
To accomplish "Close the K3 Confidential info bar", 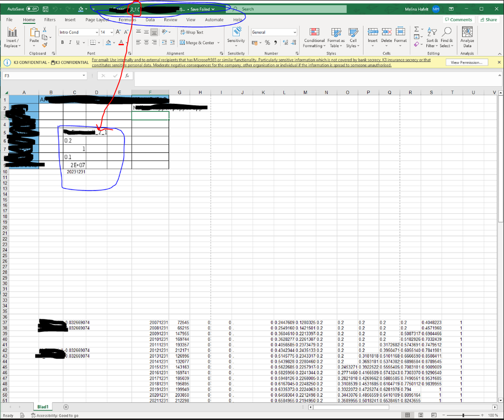I will pos(499,63).
